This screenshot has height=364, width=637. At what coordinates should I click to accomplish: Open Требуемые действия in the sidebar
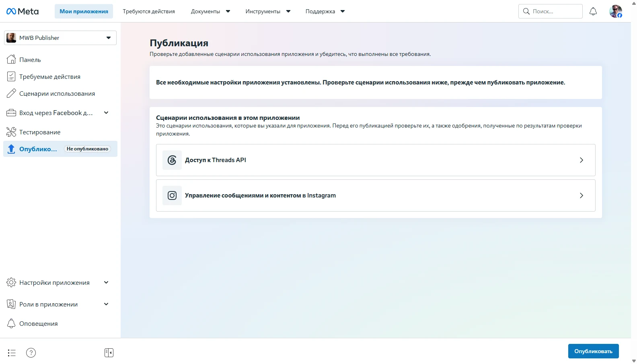[x=60, y=76]
